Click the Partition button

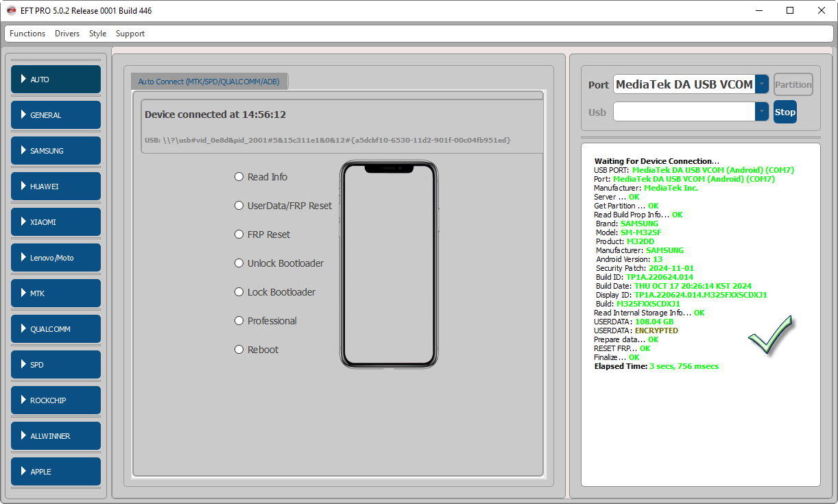tap(793, 85)
